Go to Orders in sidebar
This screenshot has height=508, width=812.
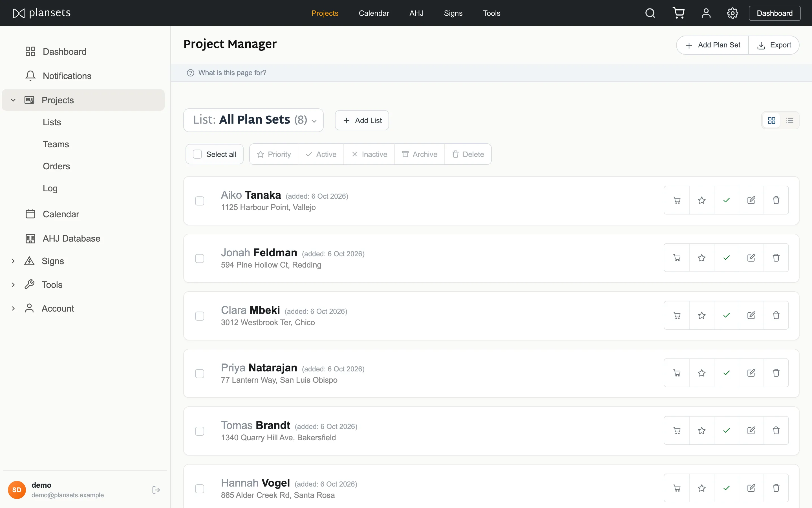pos(56,166)
